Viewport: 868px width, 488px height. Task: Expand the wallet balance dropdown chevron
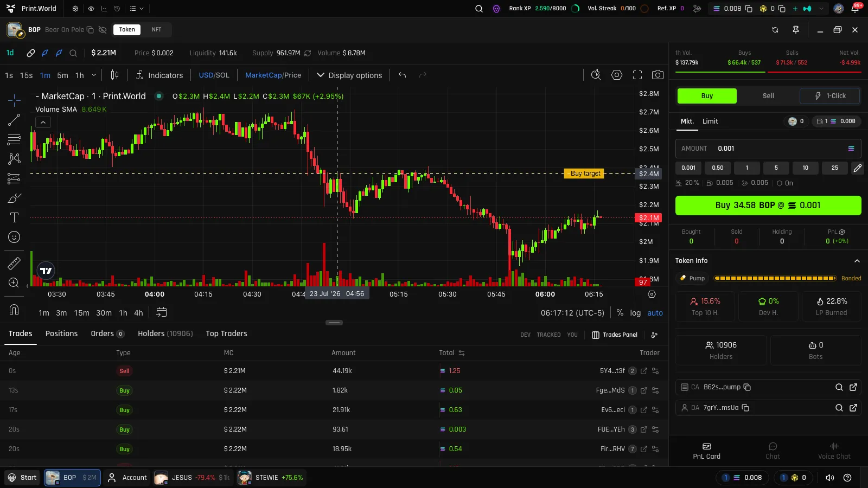coord(821,9)
